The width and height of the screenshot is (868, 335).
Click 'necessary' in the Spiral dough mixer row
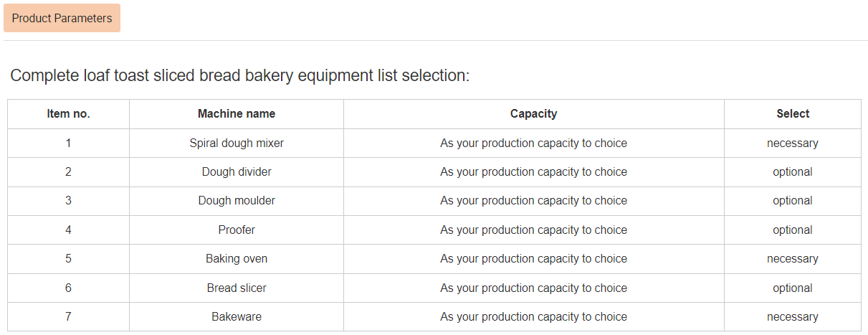(793, 143)
